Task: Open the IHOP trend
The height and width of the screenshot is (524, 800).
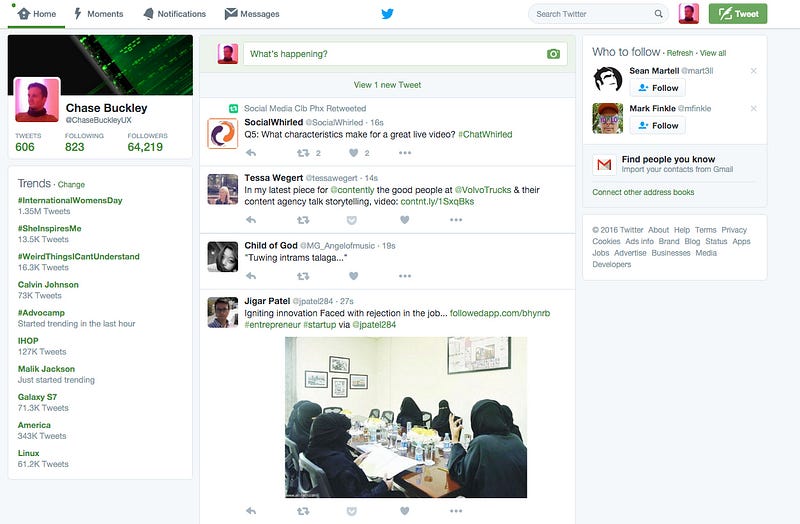Action: coord(28,341)
